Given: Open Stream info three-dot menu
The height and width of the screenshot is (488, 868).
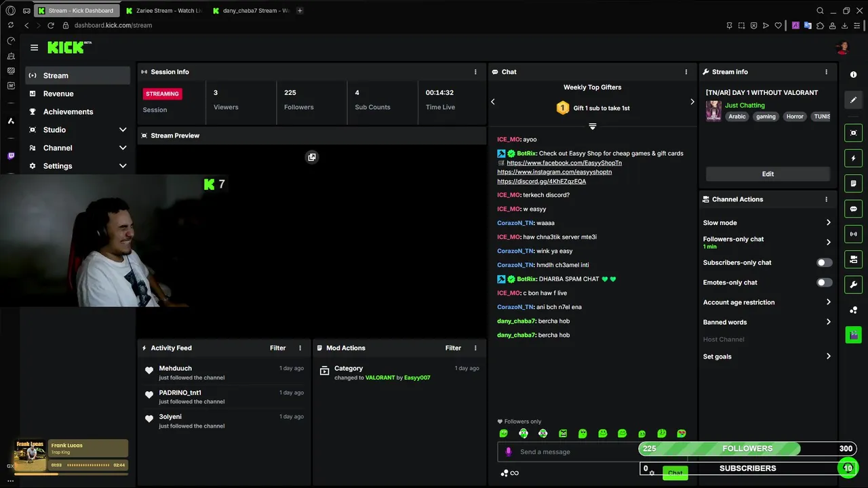Looking at the screenshot, I should click(x=826, y=72).
